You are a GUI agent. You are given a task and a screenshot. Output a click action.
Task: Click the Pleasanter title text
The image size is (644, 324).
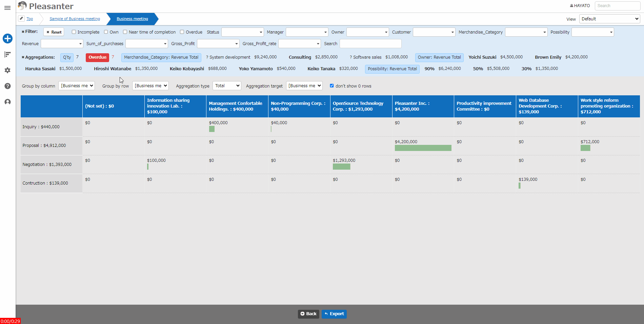tap(51, 6)
